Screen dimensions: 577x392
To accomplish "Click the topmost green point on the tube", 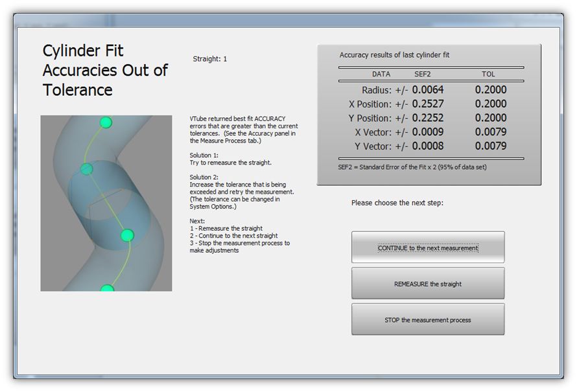I will point(106,122).
